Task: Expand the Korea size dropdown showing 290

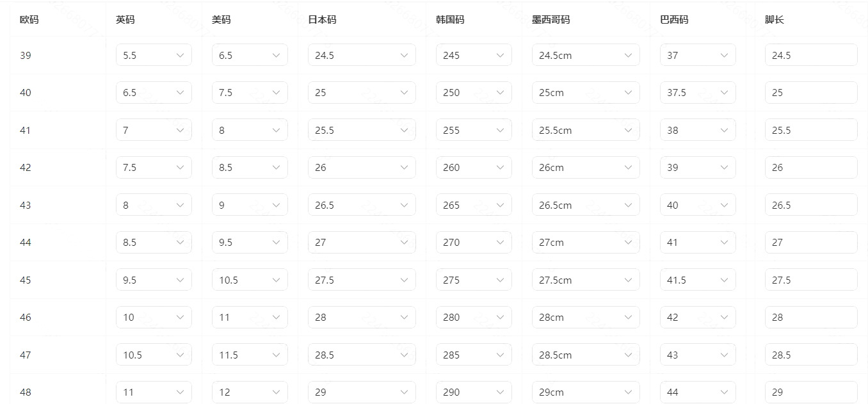Action: (x=474, y=392)
